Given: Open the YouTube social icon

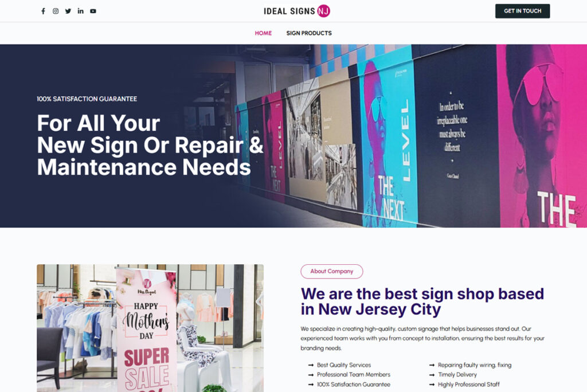Looking at the screenshot, I should (93, 11).
